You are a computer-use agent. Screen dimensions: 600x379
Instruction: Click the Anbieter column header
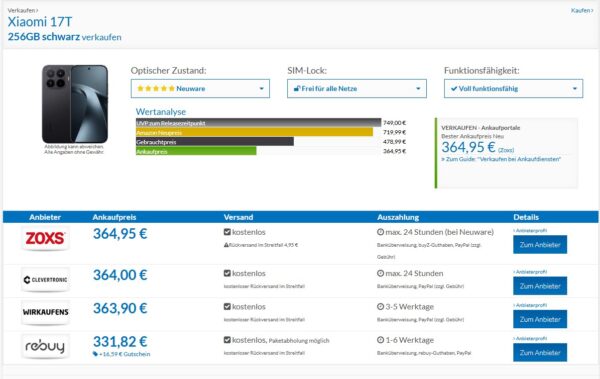[45, 217]
